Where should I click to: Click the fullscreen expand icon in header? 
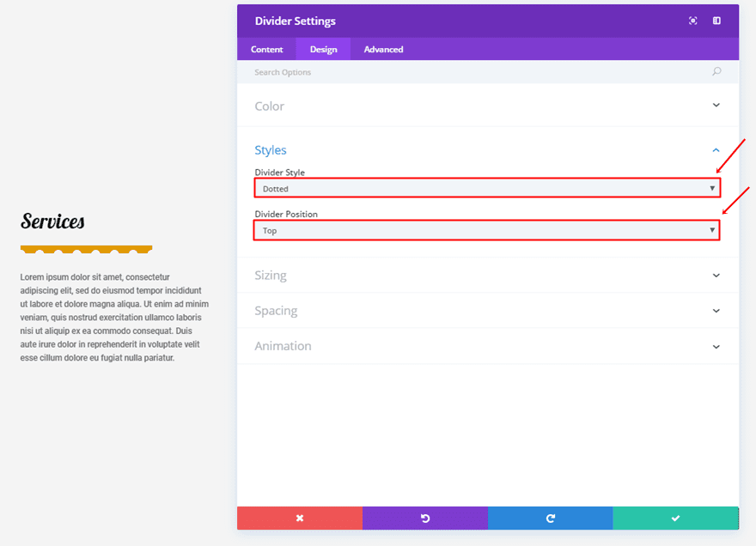[x=693, y=21]
